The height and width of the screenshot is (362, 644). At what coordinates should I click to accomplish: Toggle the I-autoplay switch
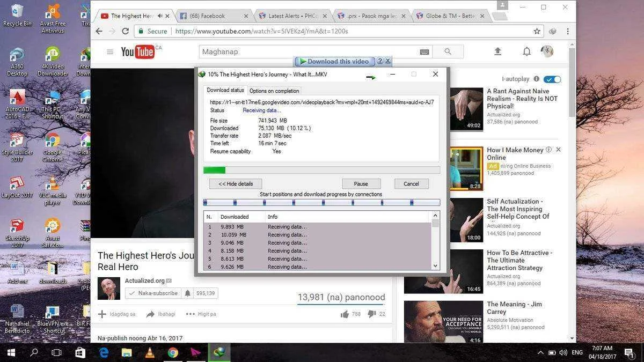552,79
